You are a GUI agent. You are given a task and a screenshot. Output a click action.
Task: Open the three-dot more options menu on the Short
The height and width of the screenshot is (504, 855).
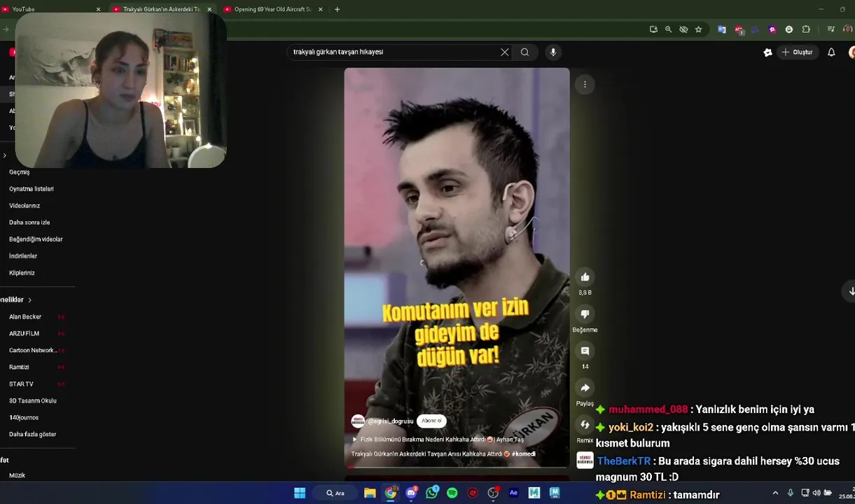(585, 85)
